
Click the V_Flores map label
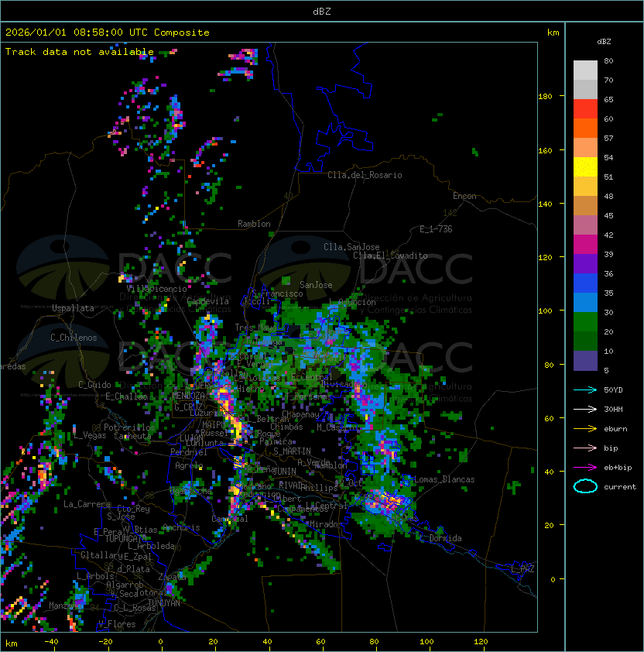(117, 624)
